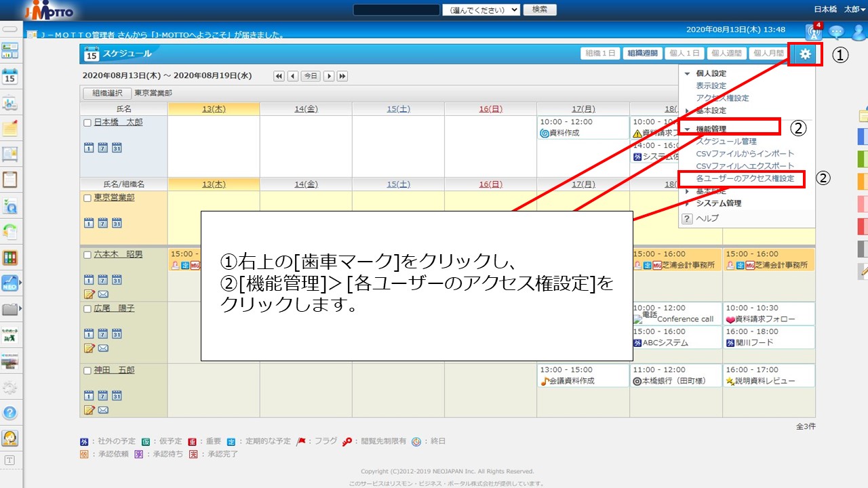Check the box next to 広尾 陽子
Viewport: 868px width, 488px height.
(87, 308)
